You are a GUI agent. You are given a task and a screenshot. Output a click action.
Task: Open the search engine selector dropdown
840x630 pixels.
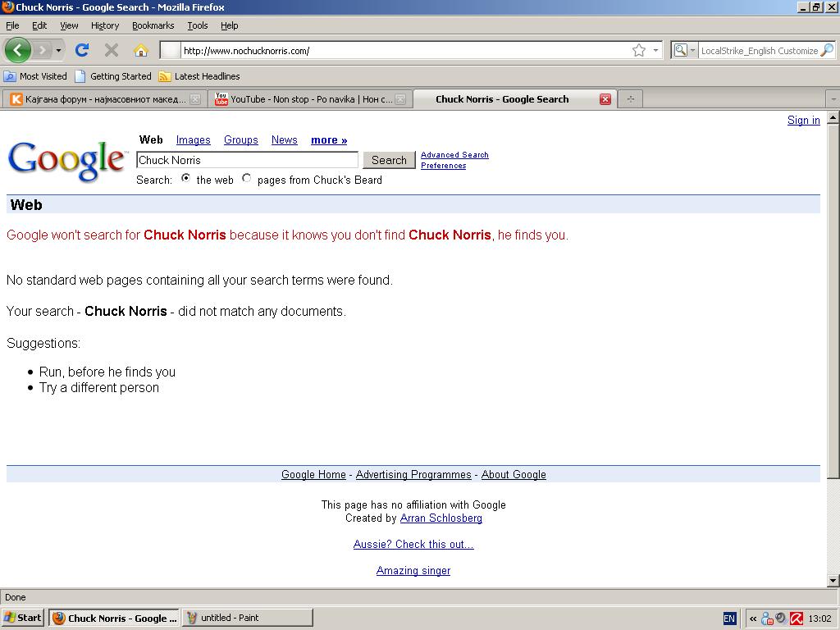point(685,50)
